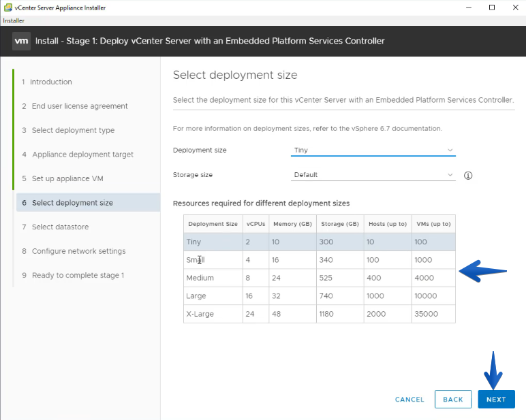Image resolution: width=526 pixels, height=420 pixels.
Task: Open the Deployment size dropdown
Action: click(373, 150)
